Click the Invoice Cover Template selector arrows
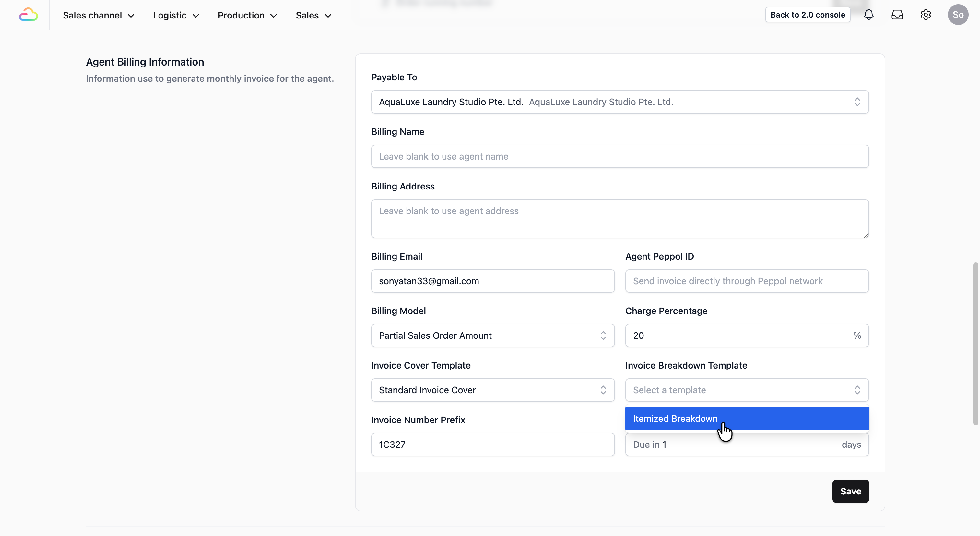Image resolution: width=980 pixels, height=536 pixels. (x=603, y=390)
